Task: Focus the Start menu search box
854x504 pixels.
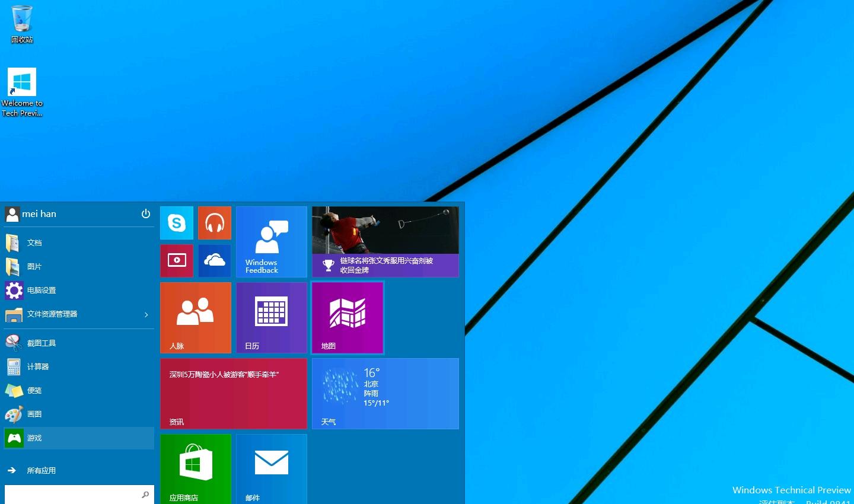Action: 79,495
